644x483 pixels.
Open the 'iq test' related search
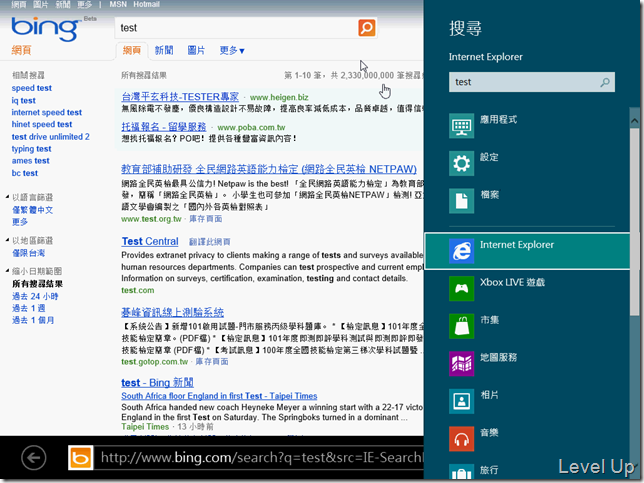23,101
